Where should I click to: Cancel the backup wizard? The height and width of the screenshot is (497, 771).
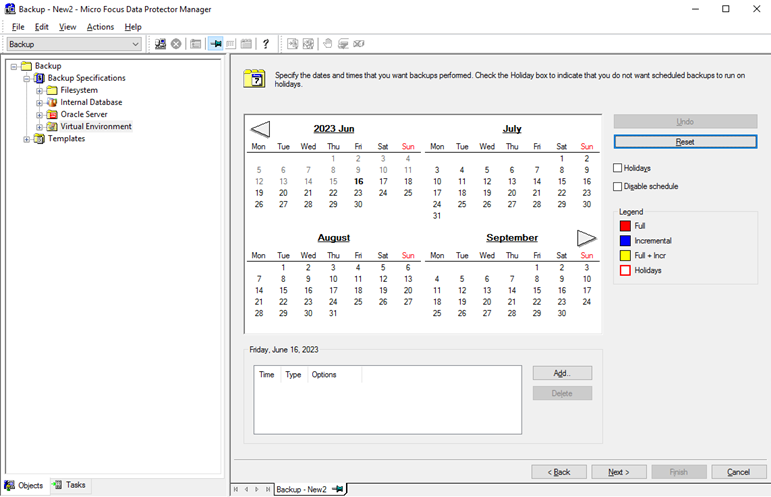[x=739, y=472]
